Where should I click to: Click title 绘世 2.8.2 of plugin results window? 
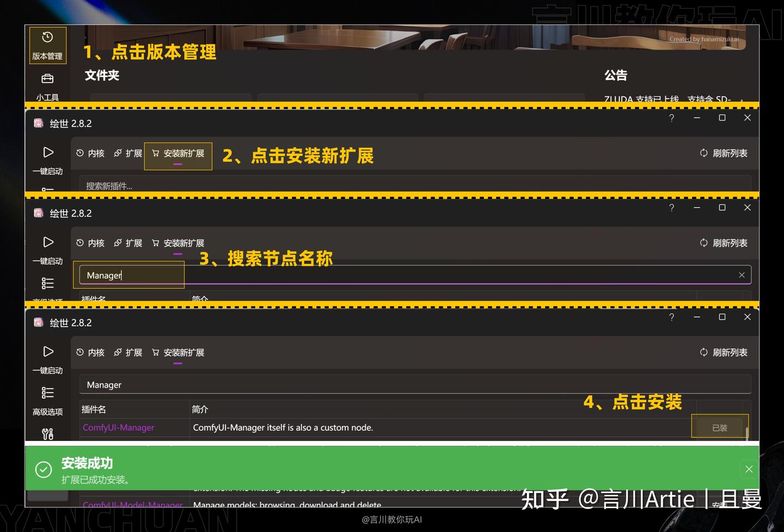tap(71, 323)
